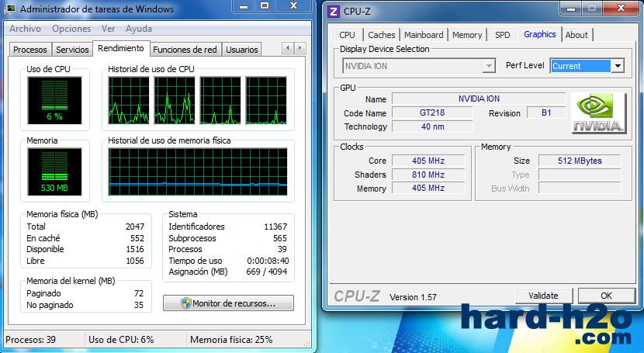
Task: Click the physical memory usage history graph
Action: 198,172
